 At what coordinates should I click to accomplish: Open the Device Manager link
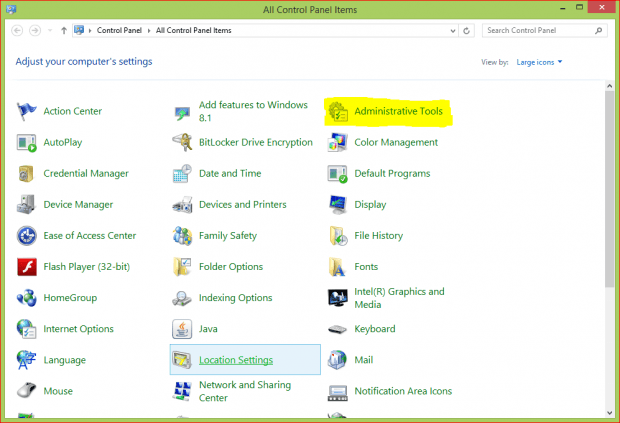pos(78,204)
